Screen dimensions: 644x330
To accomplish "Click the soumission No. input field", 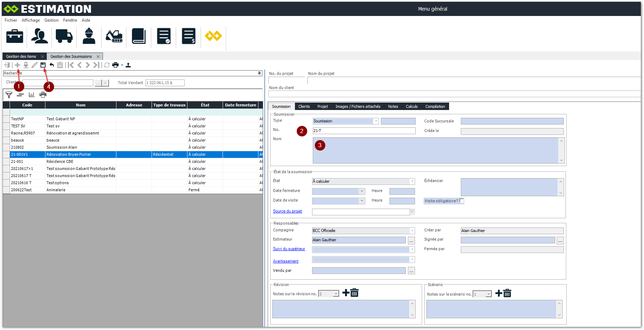I will point(364,131).
